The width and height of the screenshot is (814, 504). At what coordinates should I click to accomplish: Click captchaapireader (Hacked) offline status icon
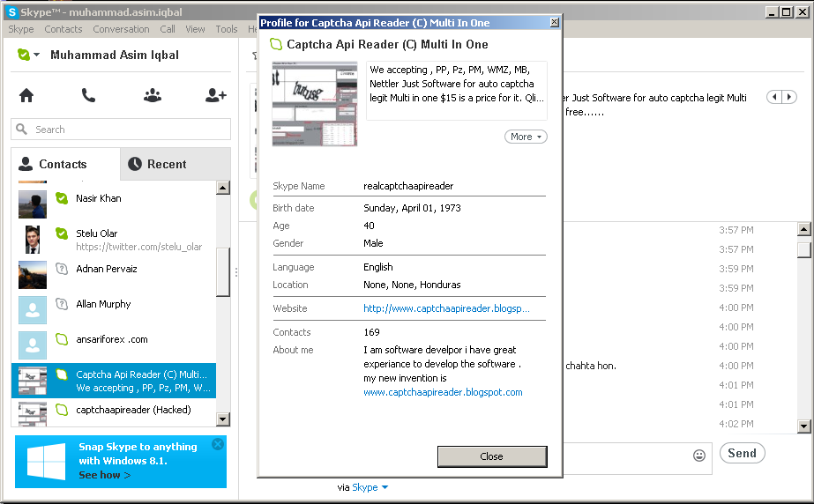(62, 410)
